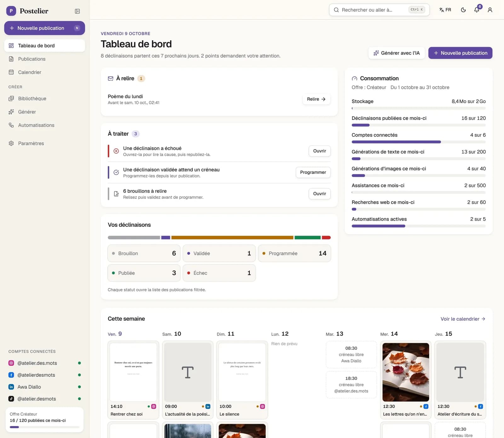The image size is (504, 438).
Task: Go to Publications in sidebar
Action: pos(44,59)
